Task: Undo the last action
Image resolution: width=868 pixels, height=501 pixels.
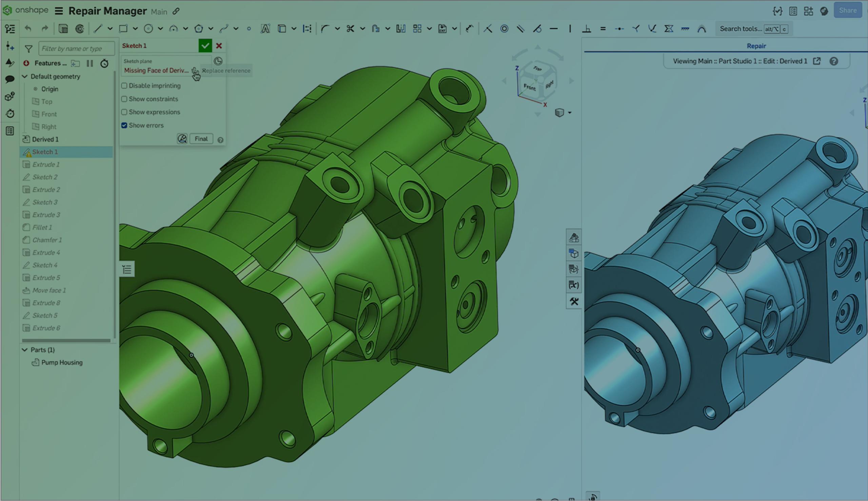Action: point(28,28)
